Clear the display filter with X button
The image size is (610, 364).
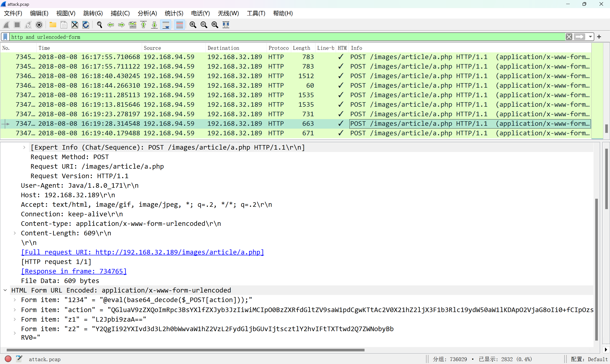569,37
